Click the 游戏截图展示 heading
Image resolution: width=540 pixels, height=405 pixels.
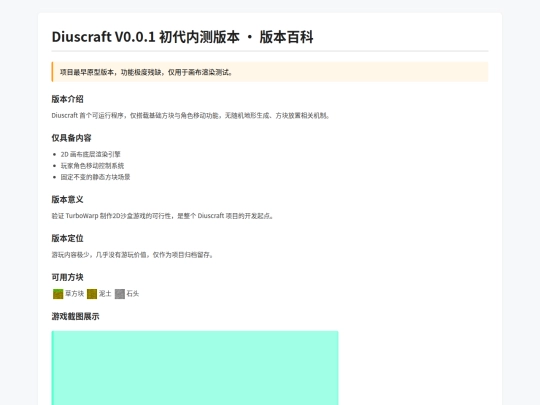coord(75,316)
